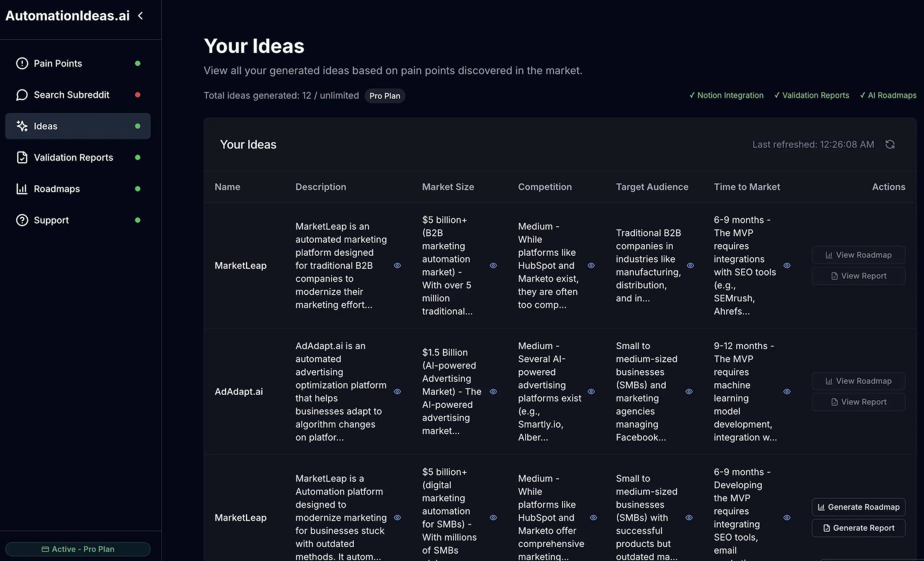Open the Support question mark icon
The image size is (924, 561).
22,220
